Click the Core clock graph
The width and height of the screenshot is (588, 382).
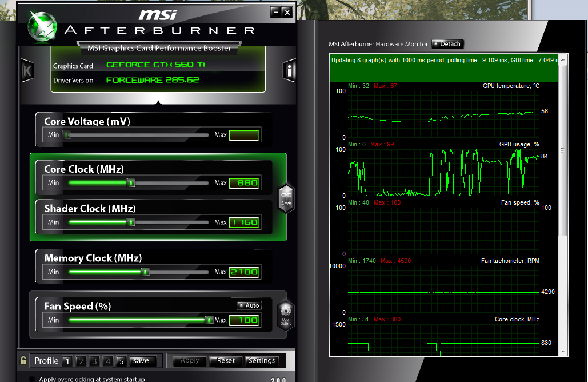click(x=443, y=340)
